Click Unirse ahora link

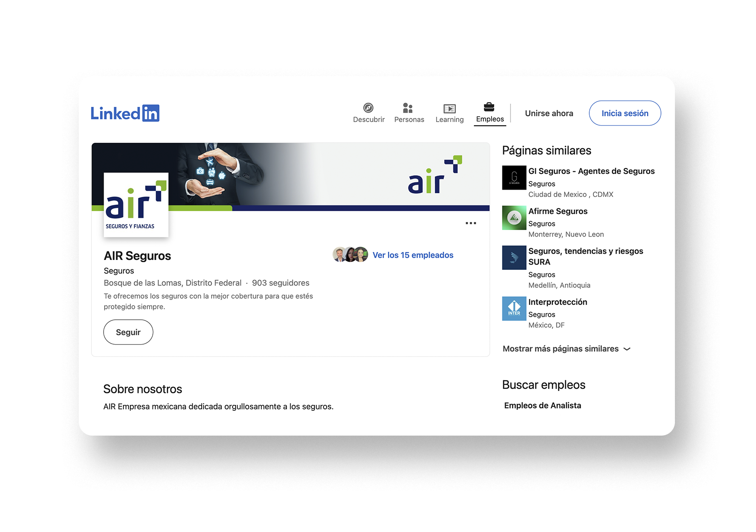[x=549, y=114]
